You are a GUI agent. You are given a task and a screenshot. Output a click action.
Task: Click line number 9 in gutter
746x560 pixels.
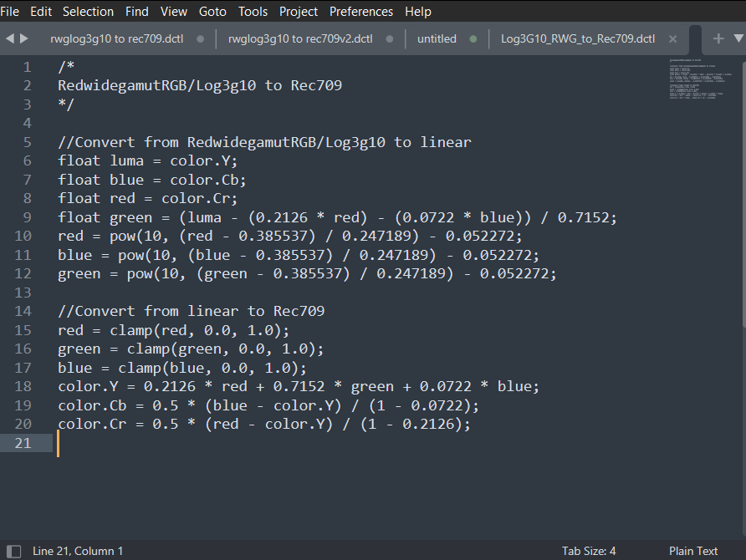(x=27, y=217)
